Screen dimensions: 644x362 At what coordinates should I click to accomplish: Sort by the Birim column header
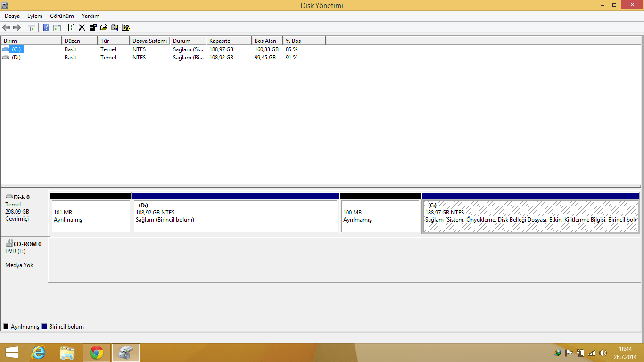pos(31,41)
